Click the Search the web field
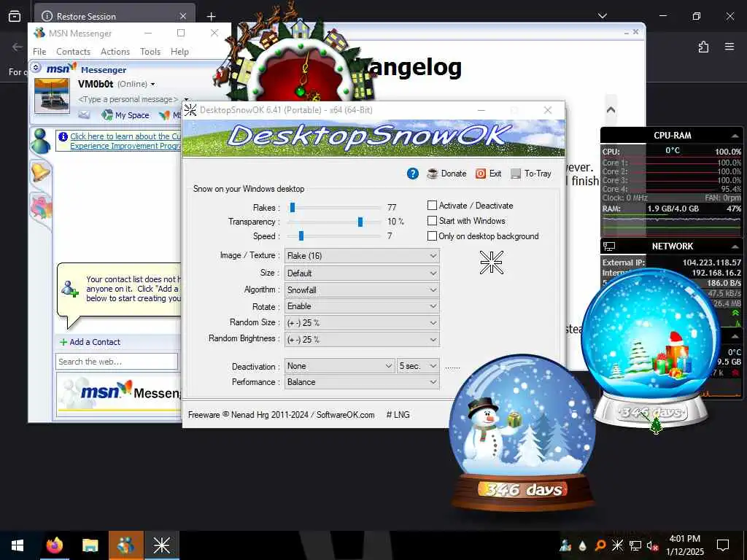This screenshot has width=747, height=560. pyautogui.click(x=117, y=362)
